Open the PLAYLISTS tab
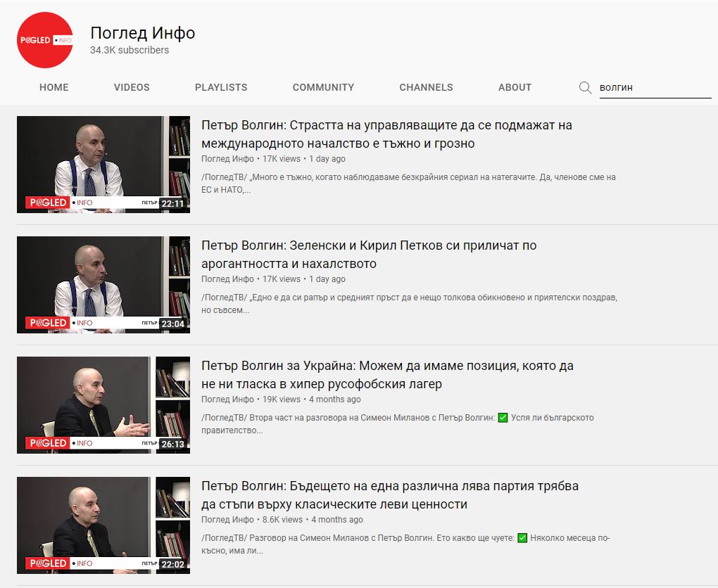 pos(221,87)
